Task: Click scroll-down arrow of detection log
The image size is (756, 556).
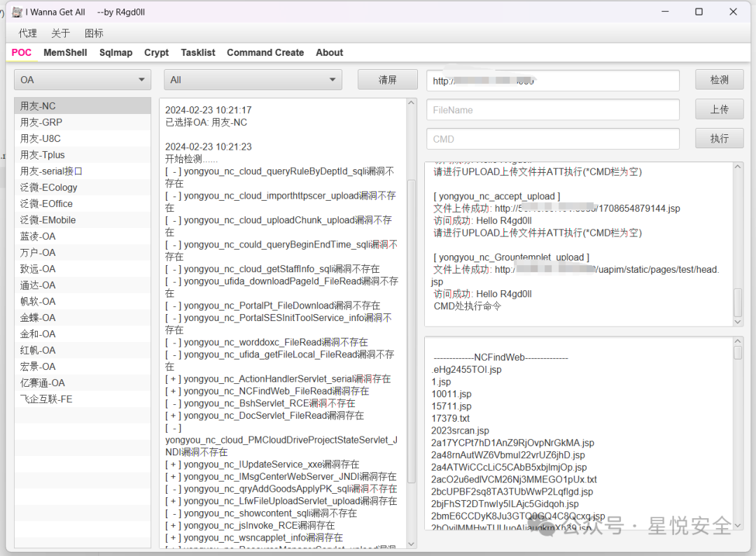Action: (x=412, y=543)
